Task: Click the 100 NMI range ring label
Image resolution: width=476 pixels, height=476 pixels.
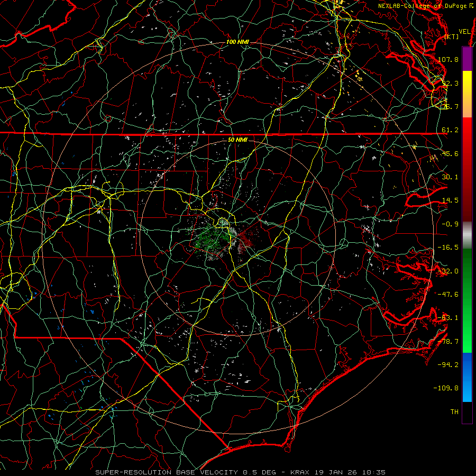Action: 237,42
